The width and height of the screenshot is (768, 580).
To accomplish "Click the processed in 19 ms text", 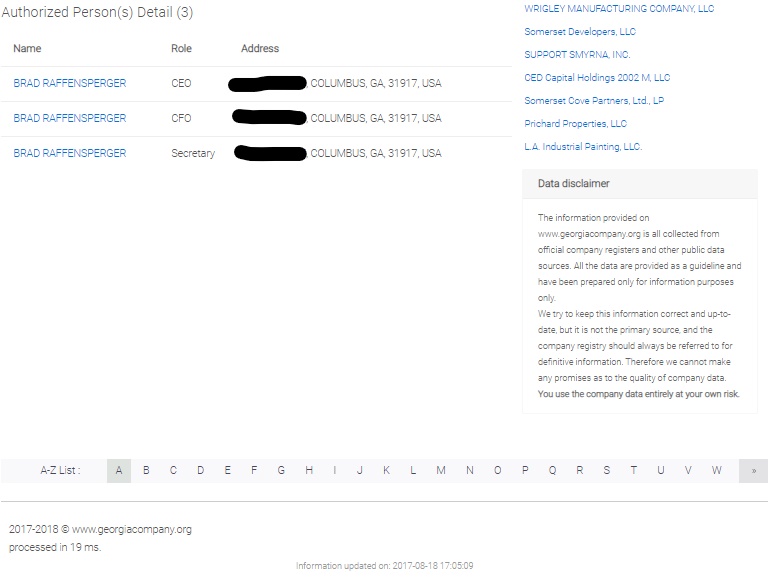I will click(55, 548).
